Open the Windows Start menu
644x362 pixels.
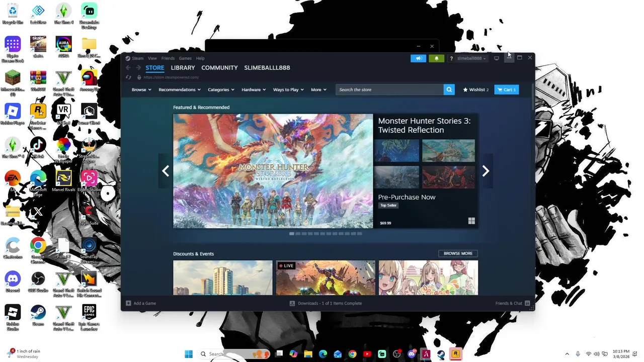click(x=189, y=354)
